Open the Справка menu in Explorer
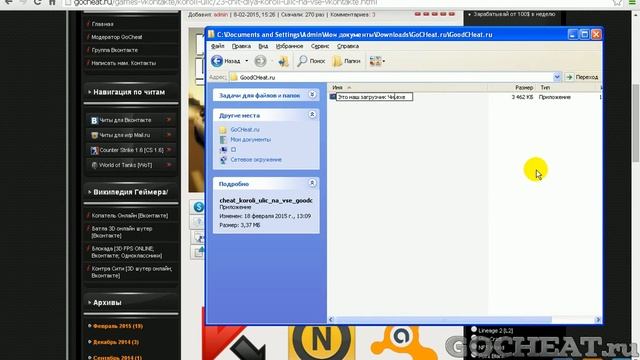 [x=348, y=46]
